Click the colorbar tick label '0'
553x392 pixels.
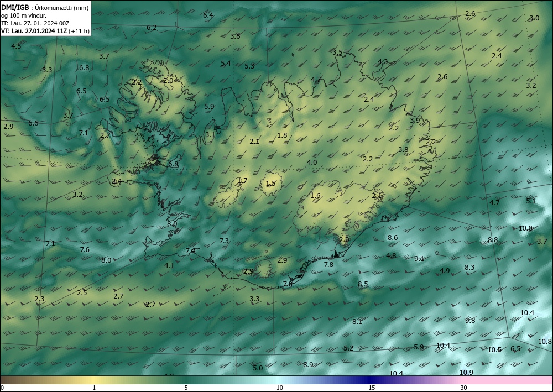2,388
